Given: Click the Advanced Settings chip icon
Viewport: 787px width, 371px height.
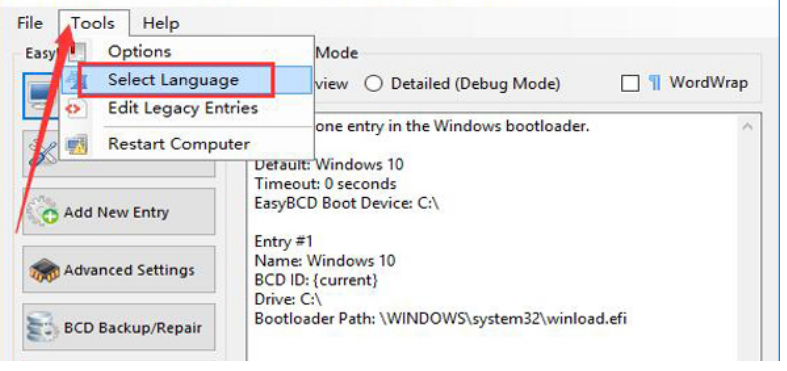Looking at the screenshot, I should coord(44,270).
